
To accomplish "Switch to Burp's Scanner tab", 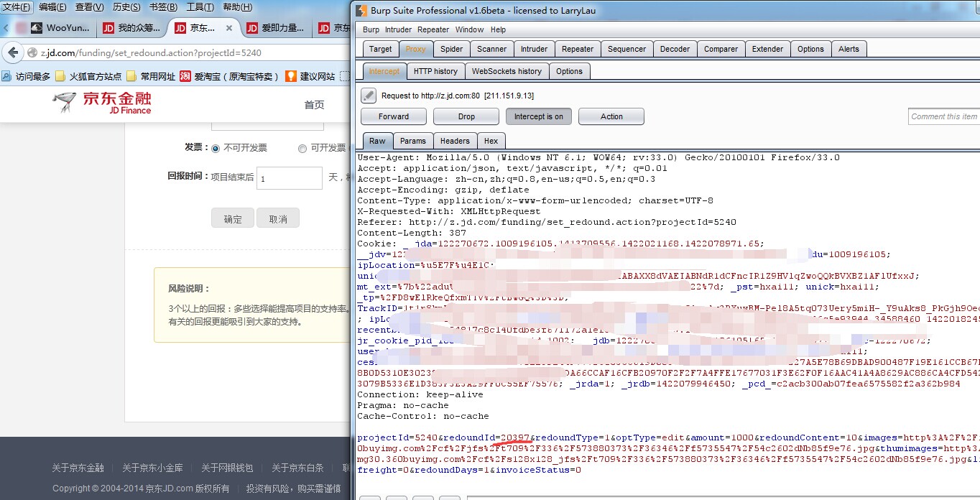I will click(x=492, y=49).
